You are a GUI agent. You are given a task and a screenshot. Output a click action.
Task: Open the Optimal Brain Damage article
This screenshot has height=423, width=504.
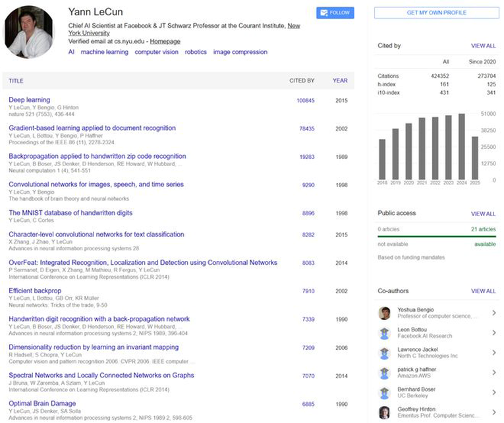point(42,404)
